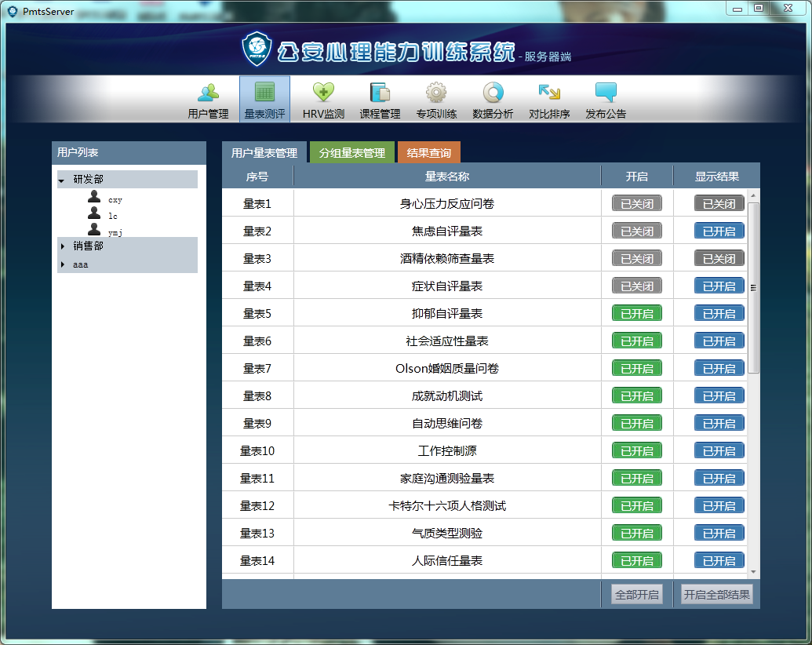
Task: Disable 抑郁自评量表 scale toggle
Action: click(x=635, y=312)
